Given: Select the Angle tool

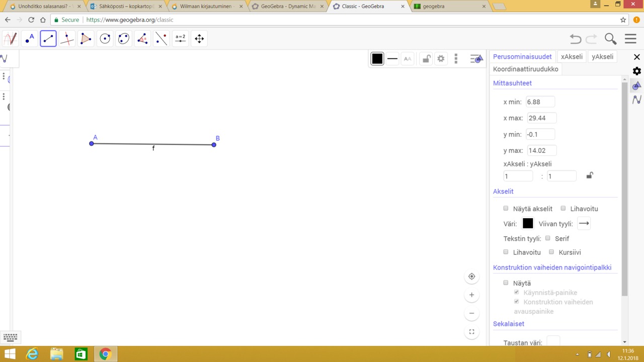Looking at the screenshot, I should point(142,39).
